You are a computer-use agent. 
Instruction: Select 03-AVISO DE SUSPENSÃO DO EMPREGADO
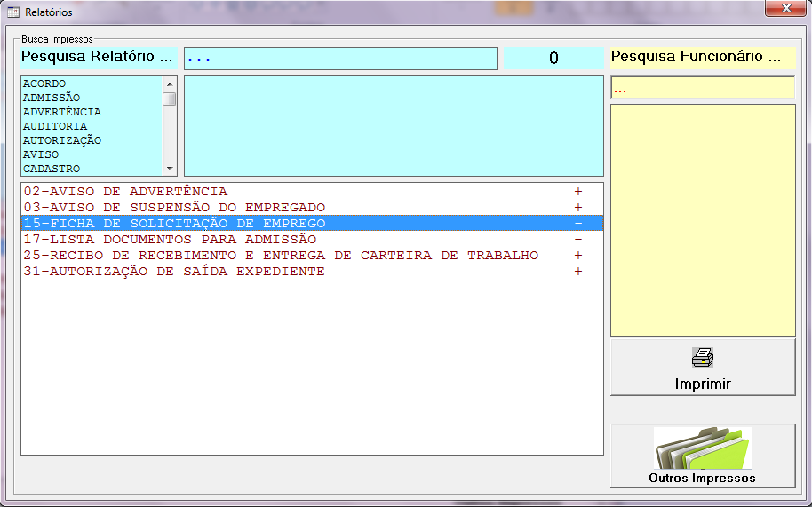pos(312,208)
